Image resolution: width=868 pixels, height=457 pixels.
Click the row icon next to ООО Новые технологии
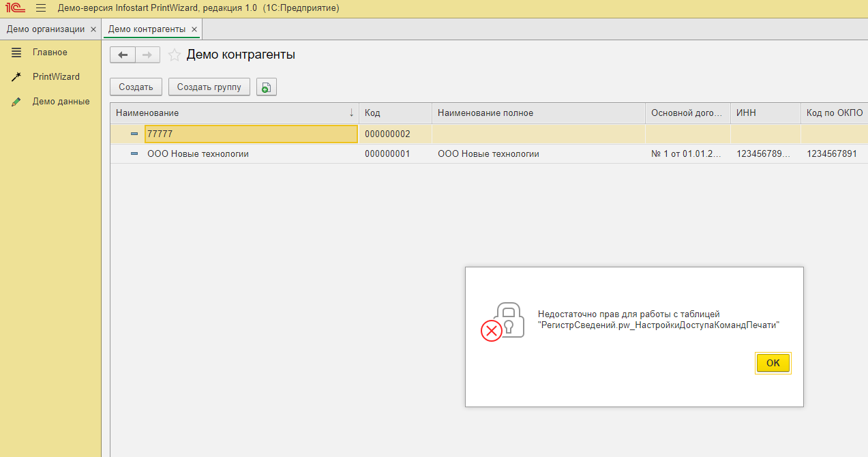tap(134, 154)
